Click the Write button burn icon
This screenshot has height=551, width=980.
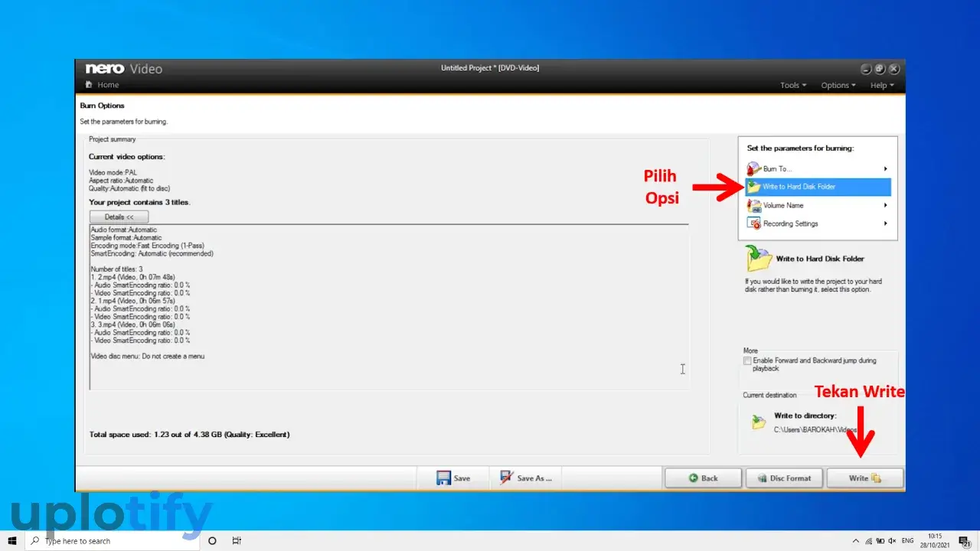pos(876,478)
